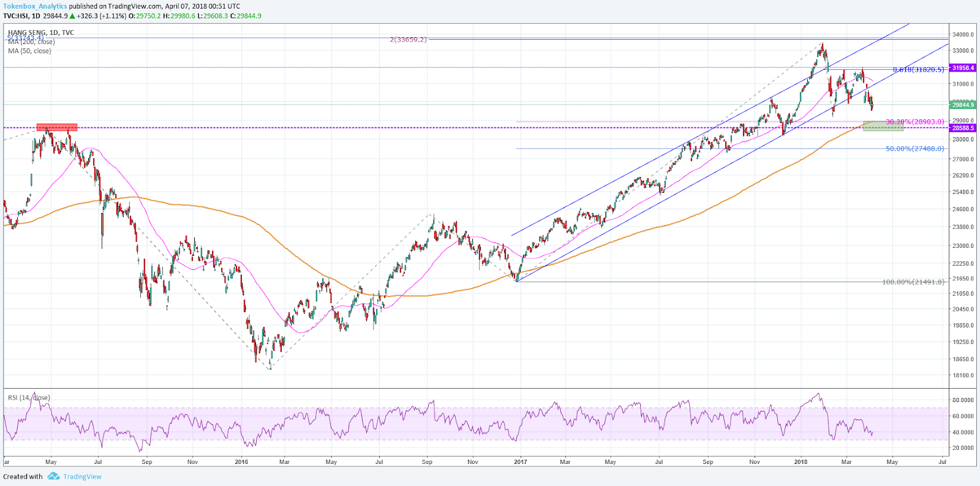Click the purple 31958.4 price tag
Viewport: 980px width, 486px height.
coord(963,68)
